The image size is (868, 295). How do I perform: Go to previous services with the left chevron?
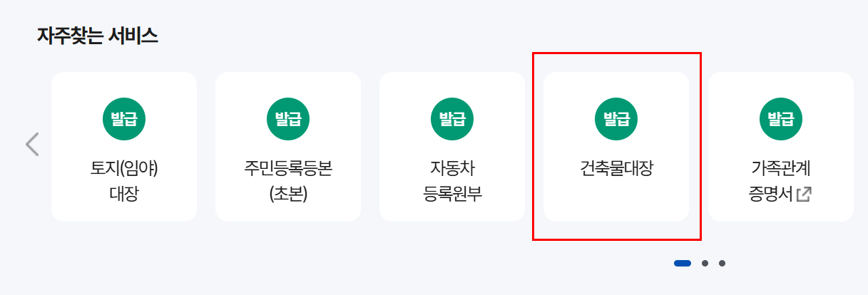tap(32, 144)
